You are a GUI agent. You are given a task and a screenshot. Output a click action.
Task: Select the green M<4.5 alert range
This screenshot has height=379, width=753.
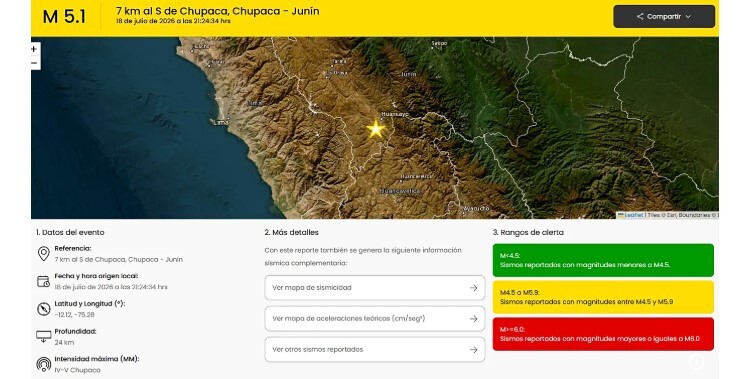coord(603,260)
